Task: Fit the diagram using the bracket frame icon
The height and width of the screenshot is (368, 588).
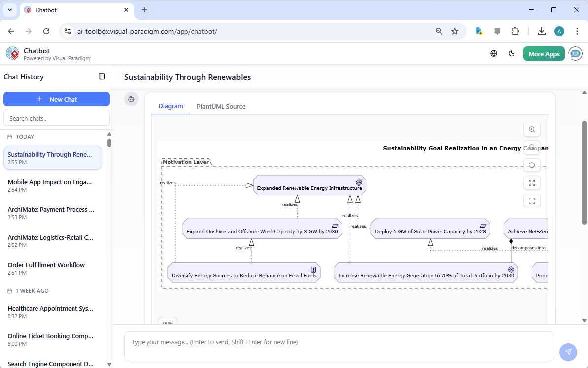Action: 532,201
